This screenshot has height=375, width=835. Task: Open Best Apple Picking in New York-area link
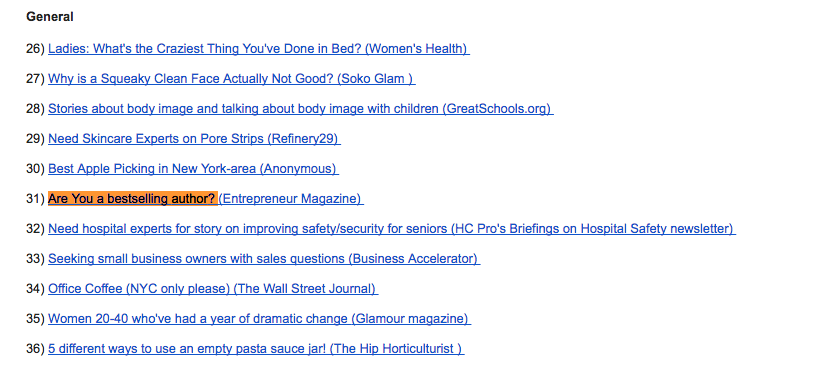(193, 169)
